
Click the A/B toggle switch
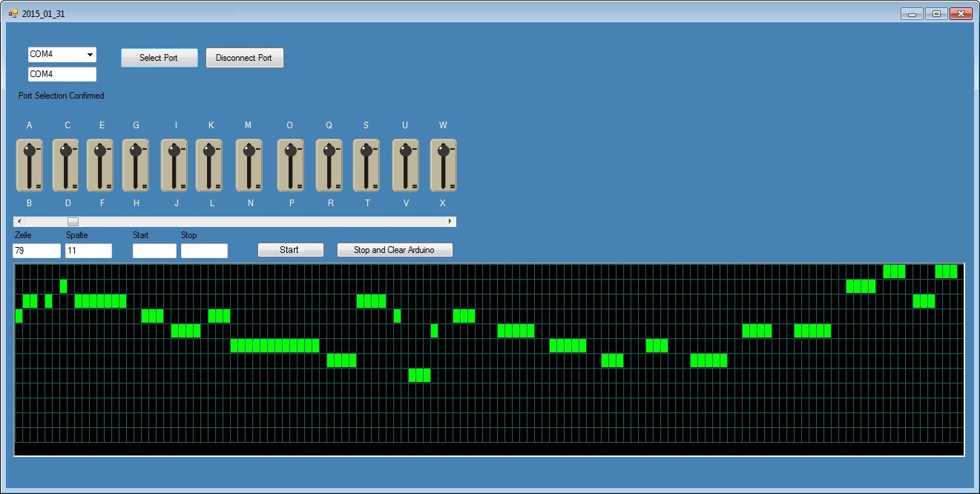point(30,165)
